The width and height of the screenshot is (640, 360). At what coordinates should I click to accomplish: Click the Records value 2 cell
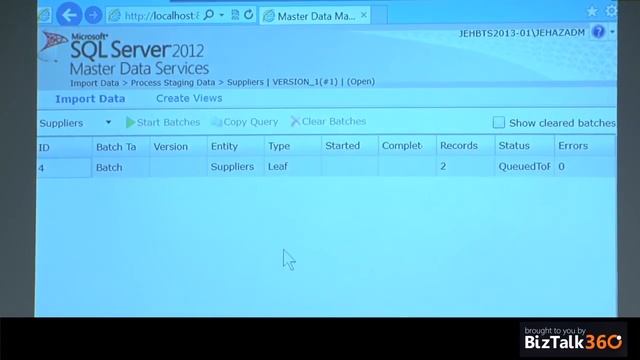click(x=465, y=167)
